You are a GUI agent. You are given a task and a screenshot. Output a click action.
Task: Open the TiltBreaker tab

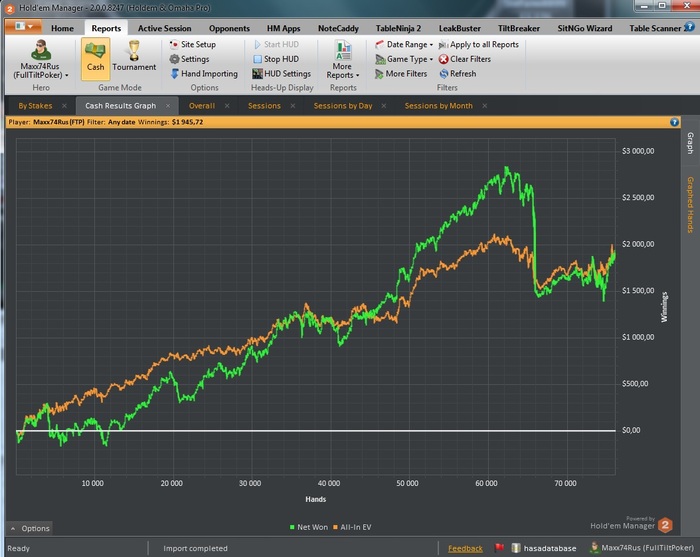[x=519, y=28]
